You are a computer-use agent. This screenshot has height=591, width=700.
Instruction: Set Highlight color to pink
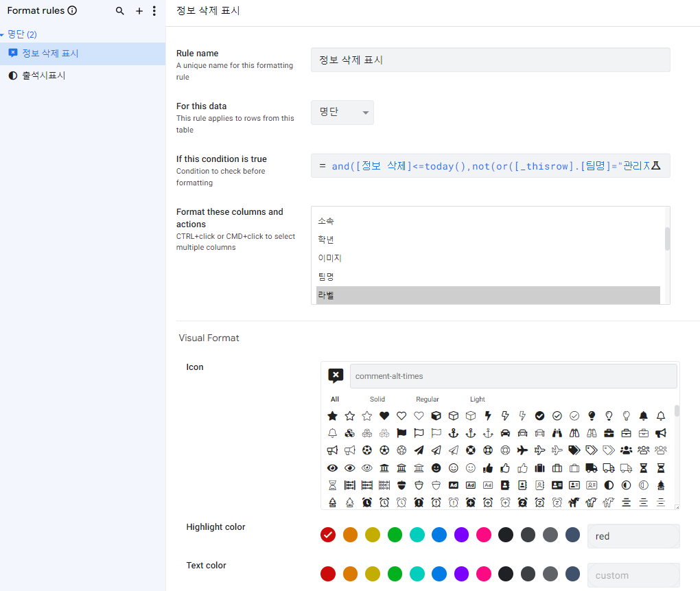click(484, 535)
